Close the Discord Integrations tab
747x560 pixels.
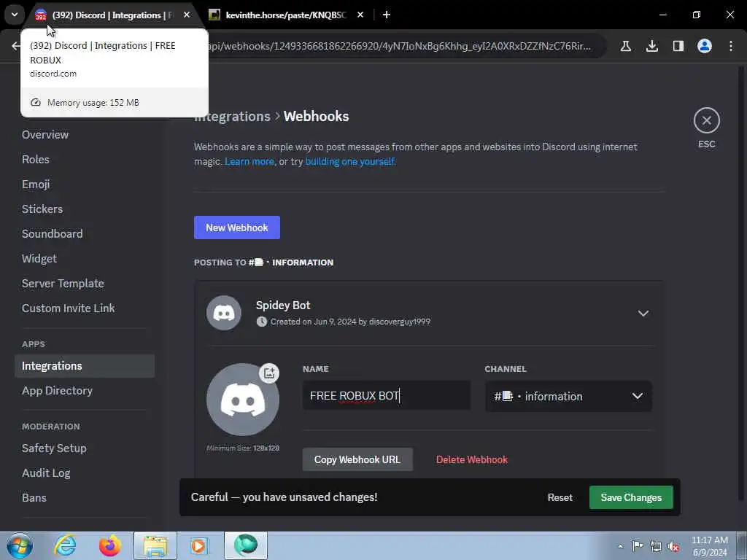(x=187, y=15)
